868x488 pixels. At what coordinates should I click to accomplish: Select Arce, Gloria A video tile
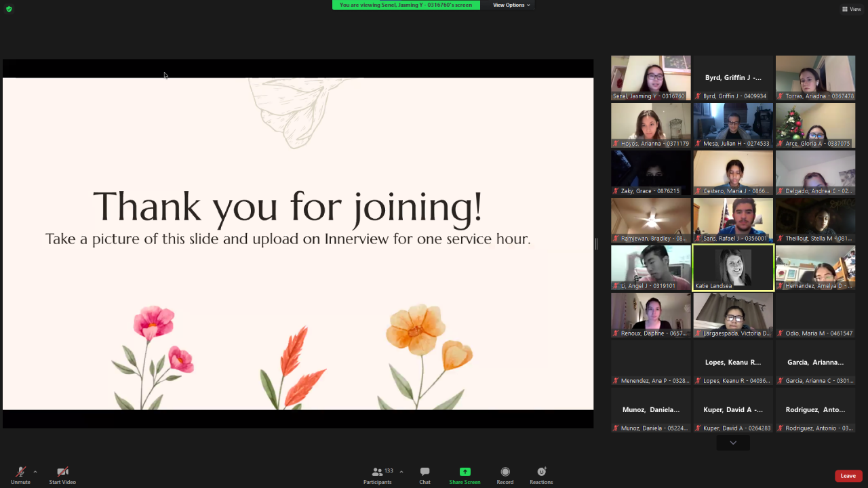click(815, 125)
